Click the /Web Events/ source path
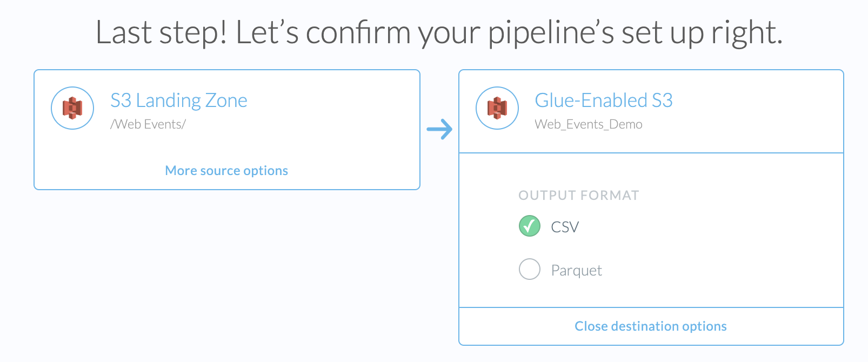 tap(148, 124)
